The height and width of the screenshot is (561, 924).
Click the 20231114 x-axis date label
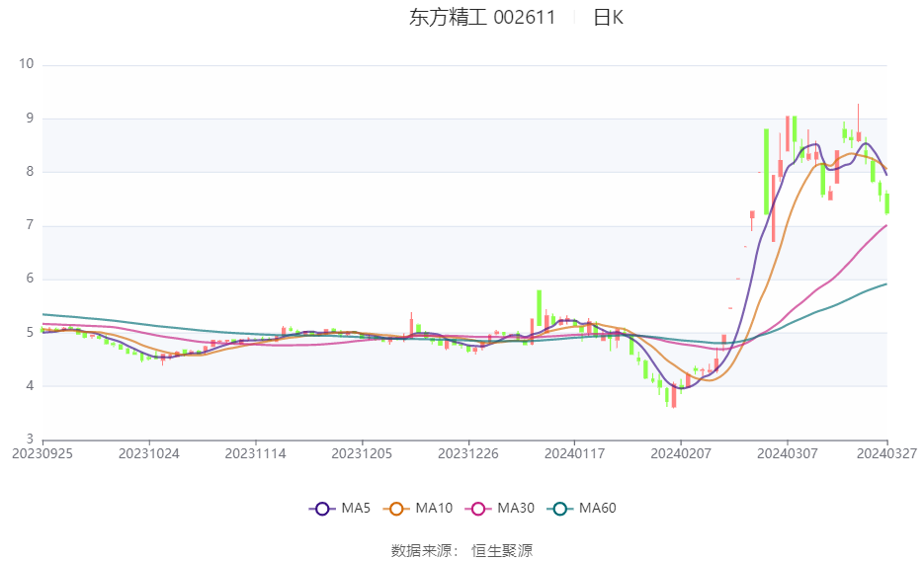coord(255,454)
